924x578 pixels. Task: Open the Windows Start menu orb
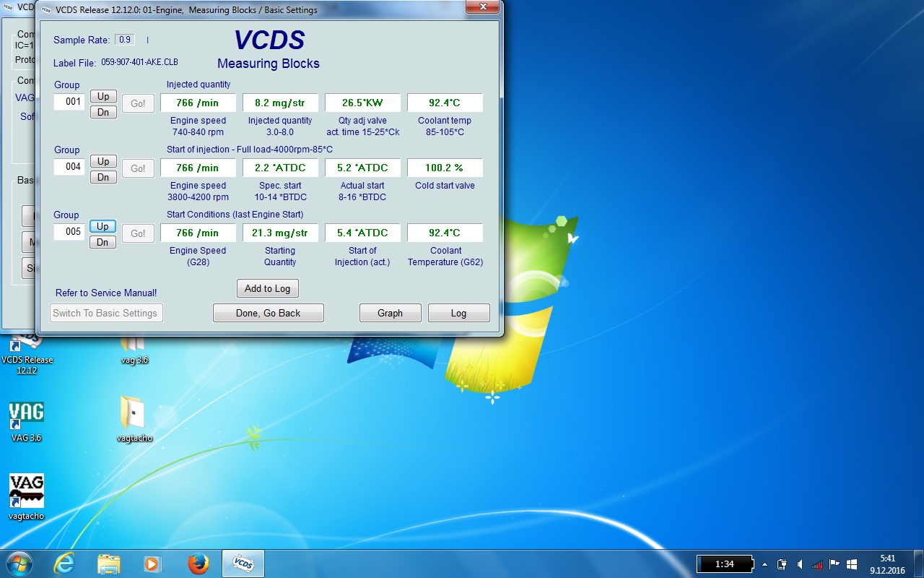(19, 564)
